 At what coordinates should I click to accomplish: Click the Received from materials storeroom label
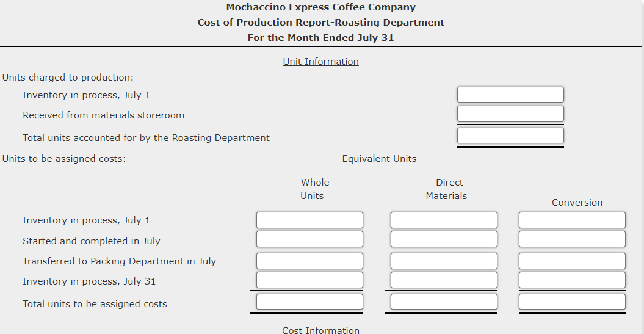(104, 115)
